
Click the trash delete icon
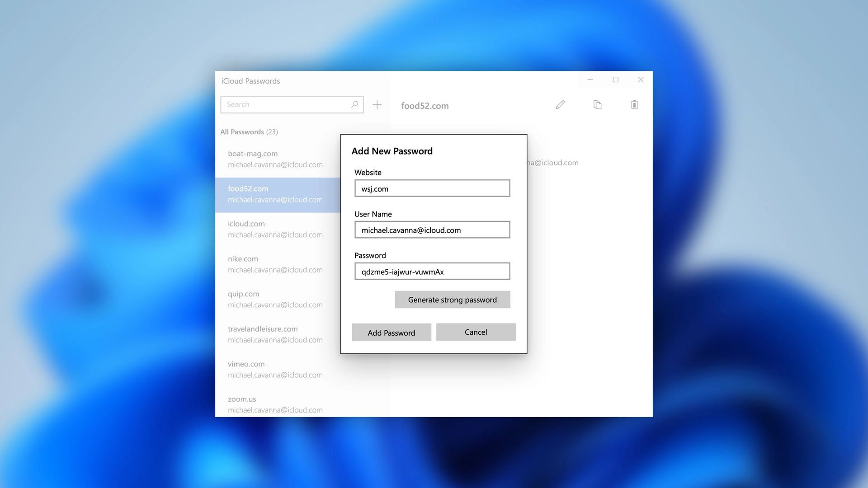coord(634,105)
